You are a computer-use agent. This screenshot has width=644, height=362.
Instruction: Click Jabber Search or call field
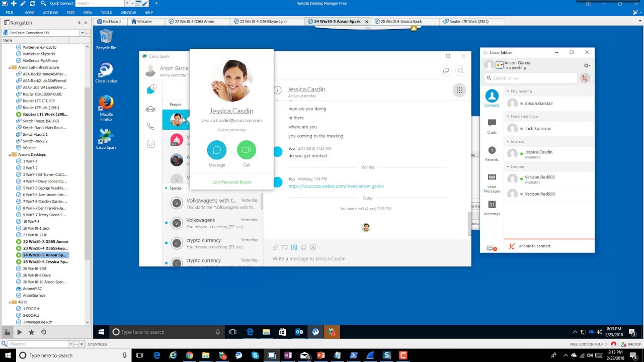click(531, 78)
